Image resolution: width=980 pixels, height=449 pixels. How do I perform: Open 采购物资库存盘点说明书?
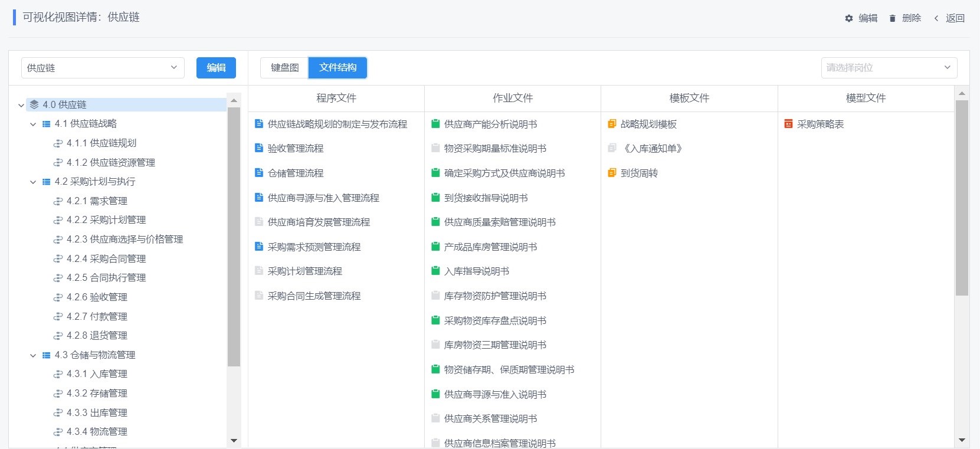point(495,320)
